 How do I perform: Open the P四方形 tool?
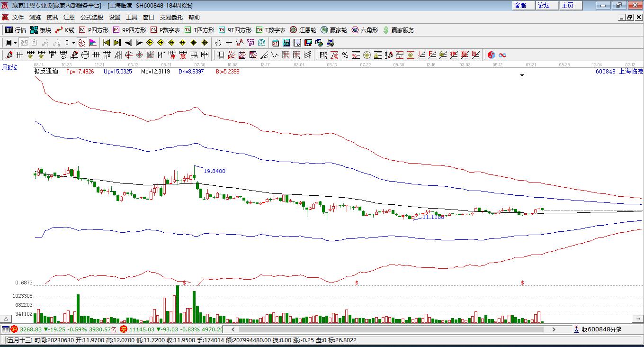tap(93, 30)
